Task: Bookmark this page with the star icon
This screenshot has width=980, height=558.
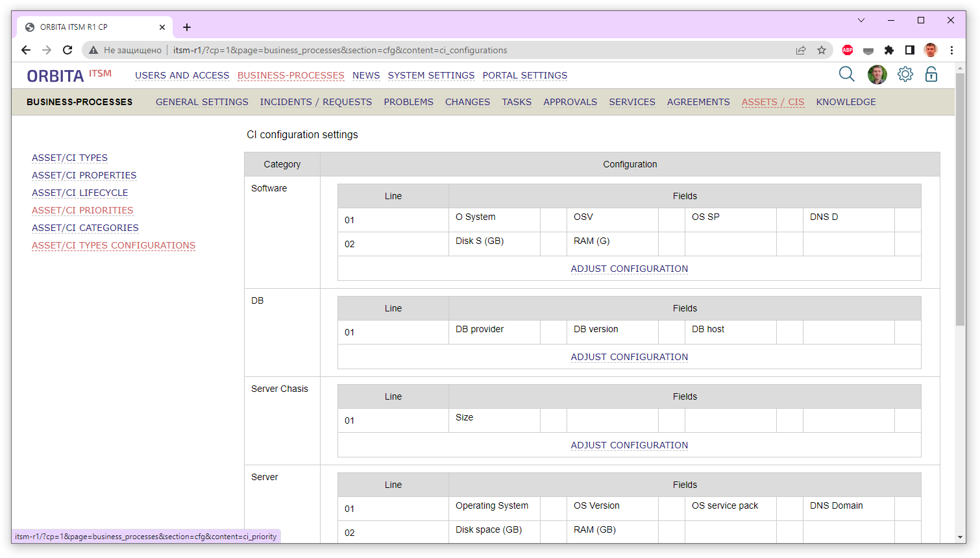Action: coord(822,50)
